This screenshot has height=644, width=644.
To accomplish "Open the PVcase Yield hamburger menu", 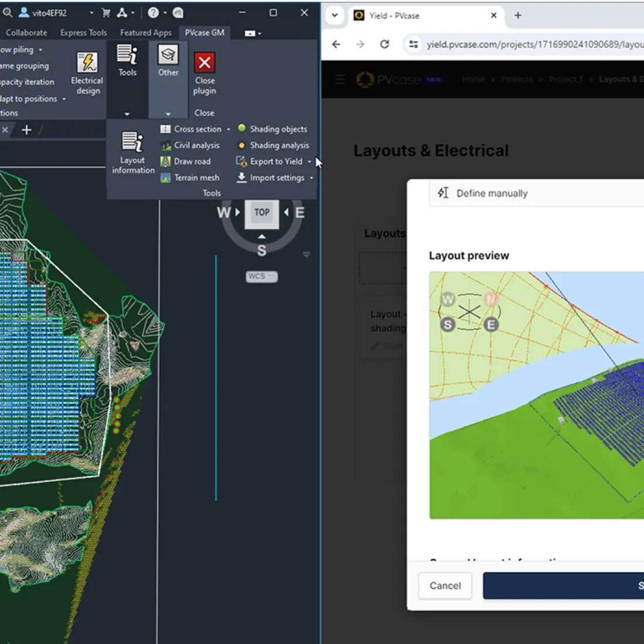I will [340, 79].
